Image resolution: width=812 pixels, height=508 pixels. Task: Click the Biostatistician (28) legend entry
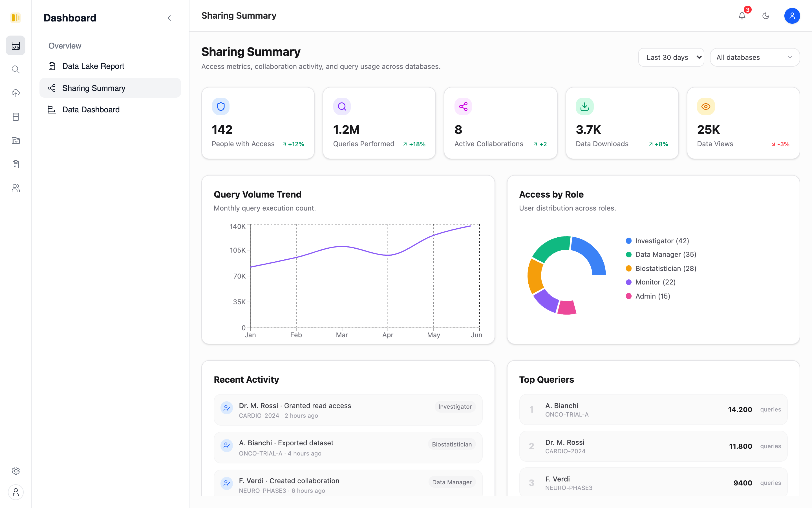click(661, 268)
